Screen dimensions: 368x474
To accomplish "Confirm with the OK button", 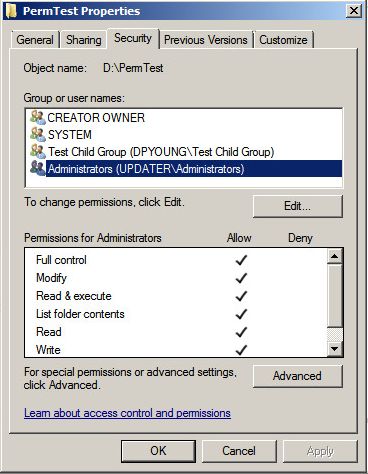I will [x=158, y=451].
